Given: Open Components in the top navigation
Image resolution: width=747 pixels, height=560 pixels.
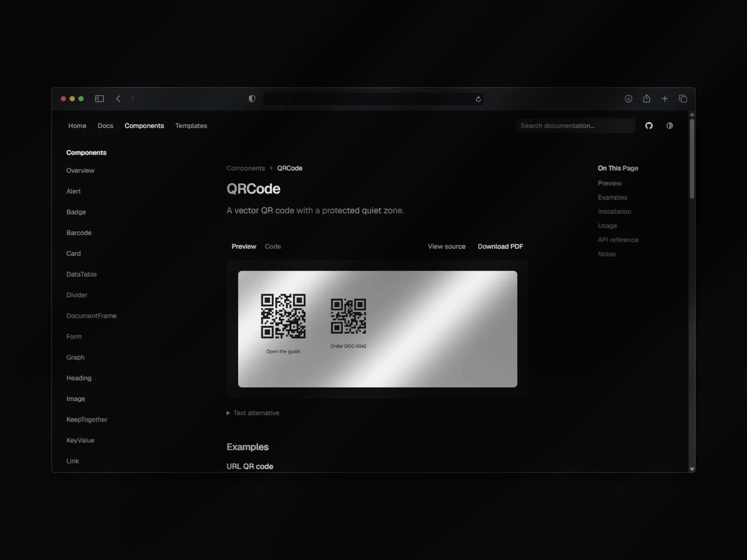Looking at the screenshot, I should 144,126.
